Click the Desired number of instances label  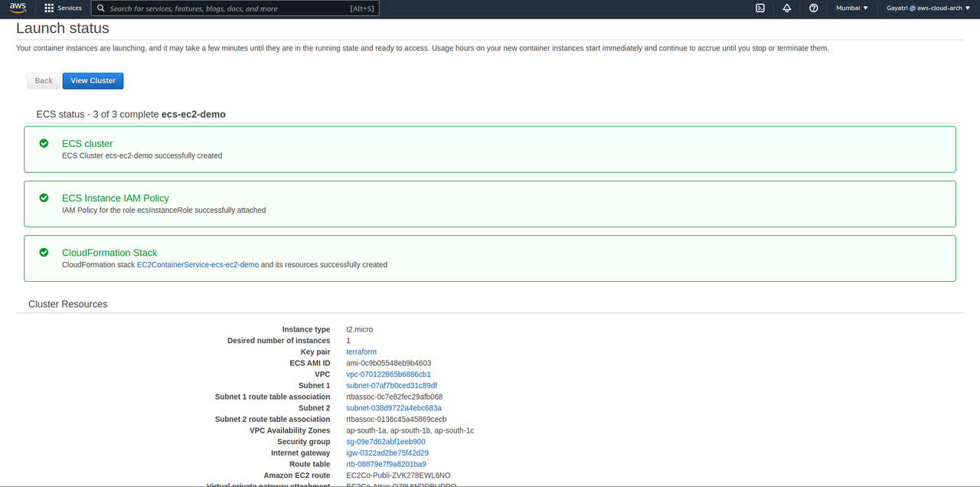point(279,341)
